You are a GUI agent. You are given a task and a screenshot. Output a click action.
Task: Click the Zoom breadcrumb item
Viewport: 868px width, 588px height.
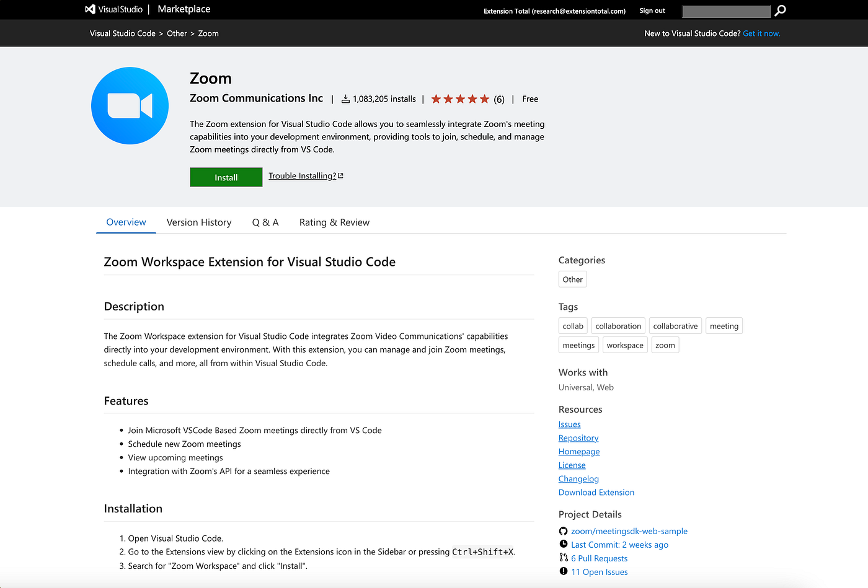click(x=208, y=33)
